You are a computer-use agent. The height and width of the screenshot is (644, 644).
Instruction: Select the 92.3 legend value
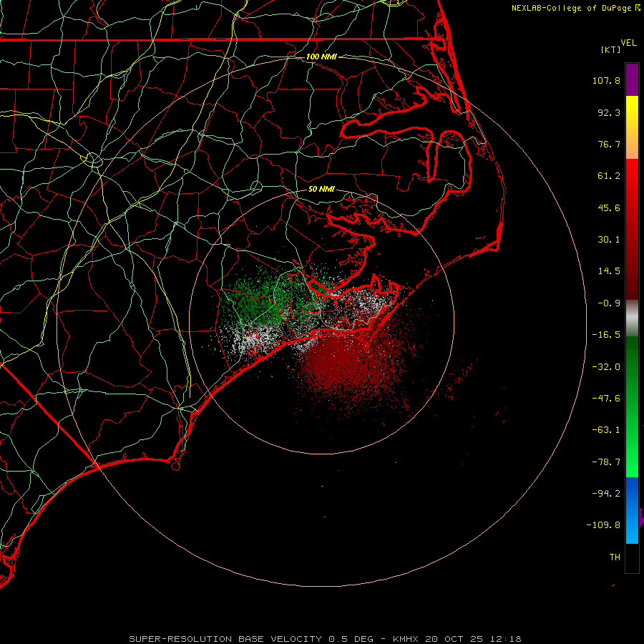click(609, 112)
